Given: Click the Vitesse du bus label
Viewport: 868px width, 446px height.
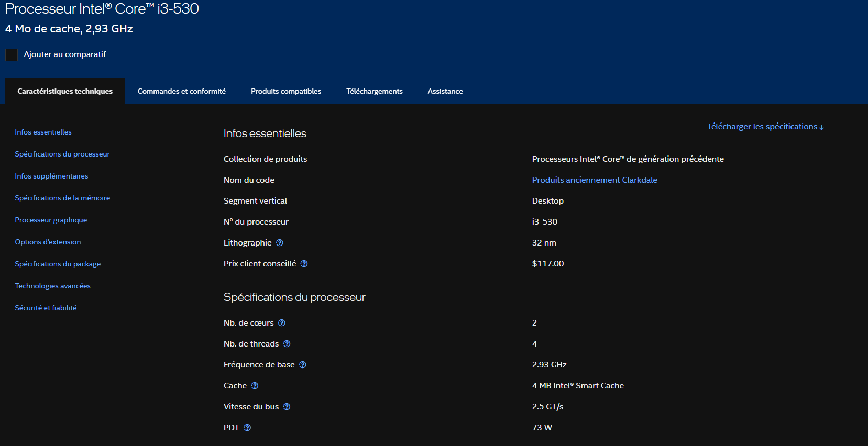Looking at the screenshot, I should [x=251, y=407].
